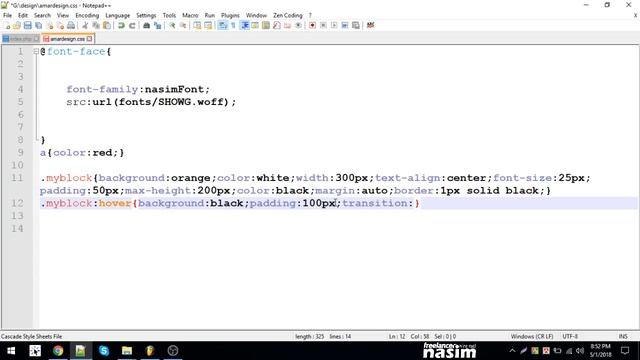Click the Copy toolbar icon
Image resolution: width=640 pixels, height=360 pixels.
(96, 25)
